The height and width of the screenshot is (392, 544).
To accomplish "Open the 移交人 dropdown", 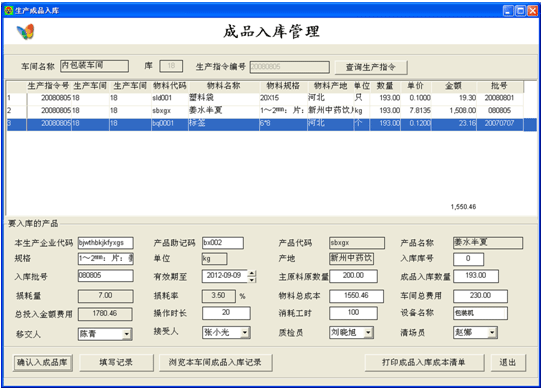I will (x=127, y=334).
